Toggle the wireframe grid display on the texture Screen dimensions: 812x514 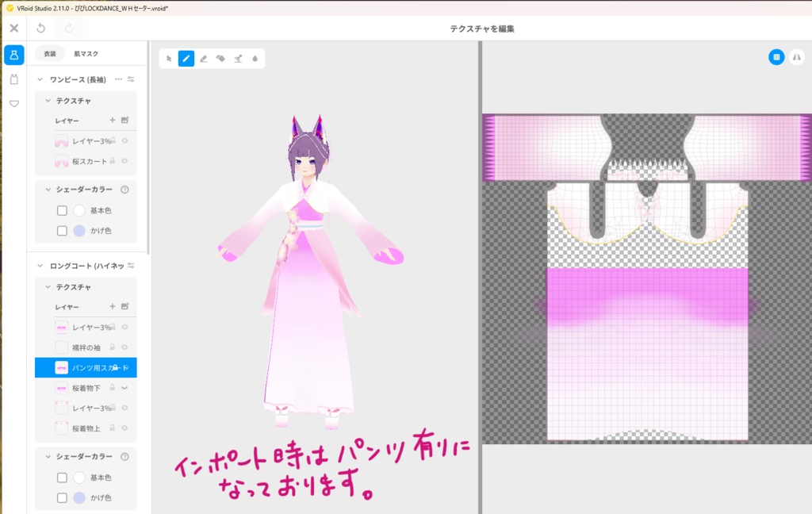pyautogui.click(x=776, y=57)
